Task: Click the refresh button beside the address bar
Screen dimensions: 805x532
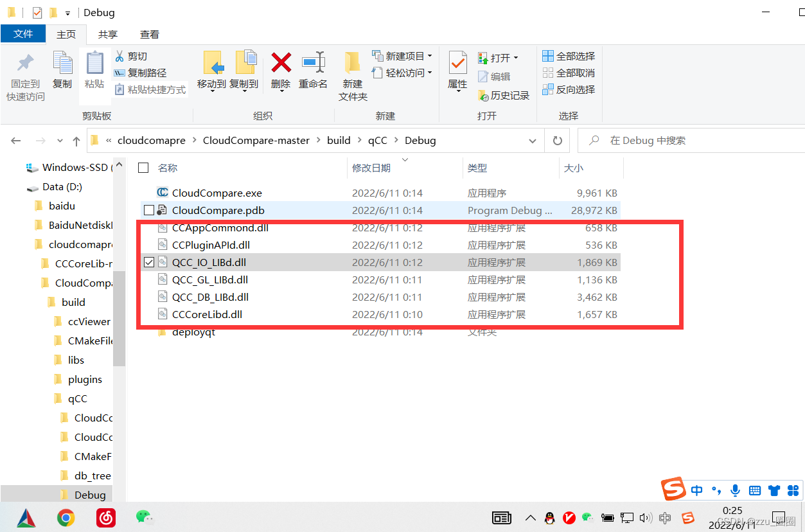Action: tap(557, 140)
